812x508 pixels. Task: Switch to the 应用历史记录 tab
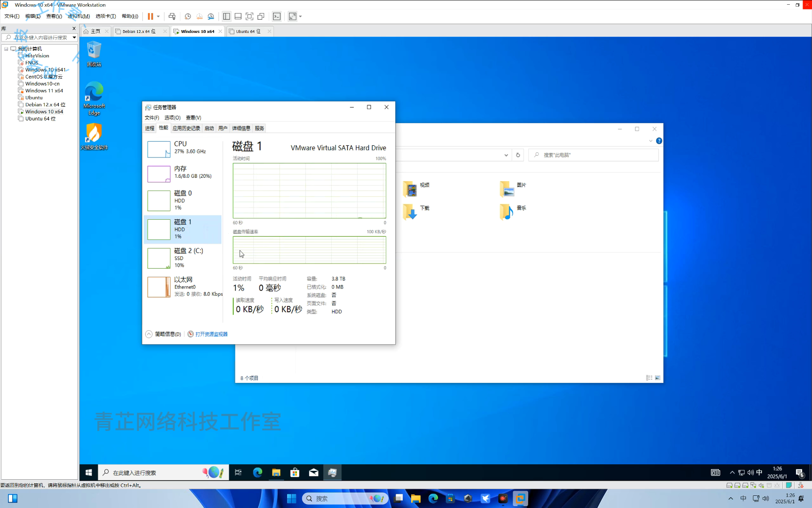click(186, 128)
